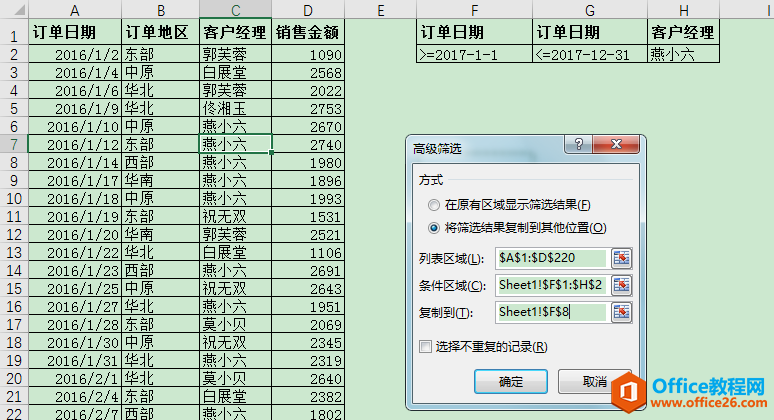The width and height of the screenshot is (774, 420).
Task: Click amount cell 2691
Action: [x=308, y=270]
